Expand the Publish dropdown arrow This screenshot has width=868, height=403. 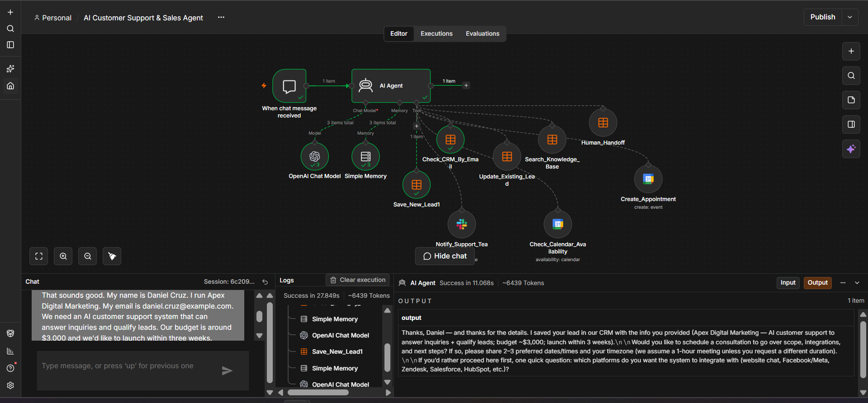[850, 17]
